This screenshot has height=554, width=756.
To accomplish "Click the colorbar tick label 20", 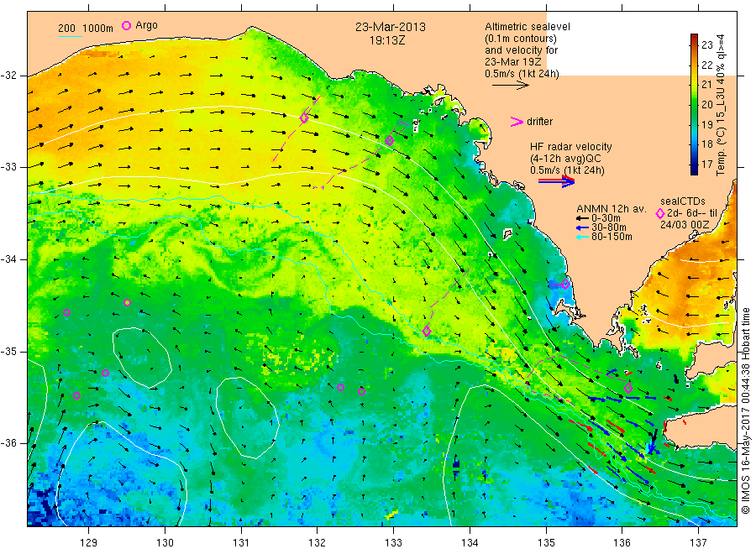I will coord(706,105).
